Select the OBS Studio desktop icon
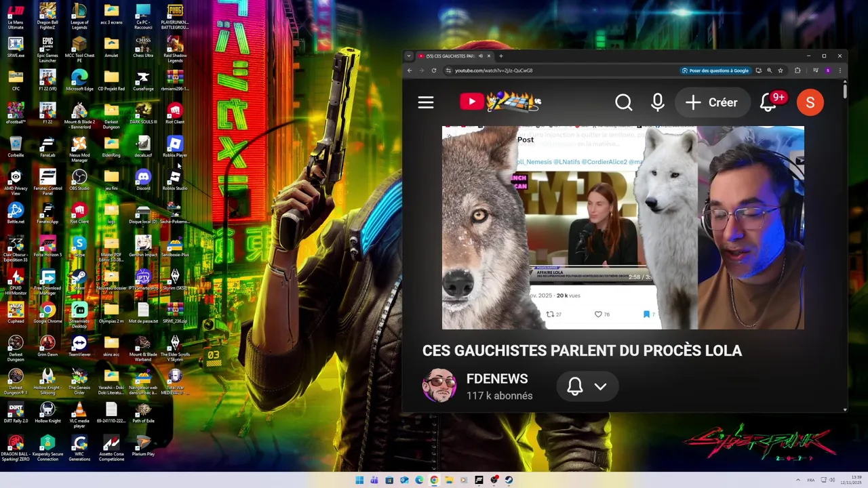This screenshot has width=868, height=488. 79,180
